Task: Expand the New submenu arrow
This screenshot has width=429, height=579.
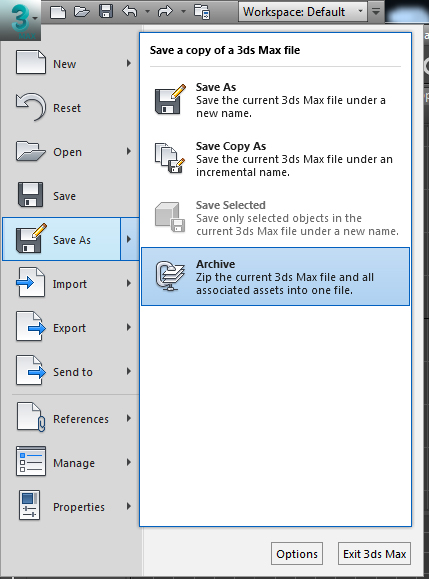Action: (x=129, y=64)
